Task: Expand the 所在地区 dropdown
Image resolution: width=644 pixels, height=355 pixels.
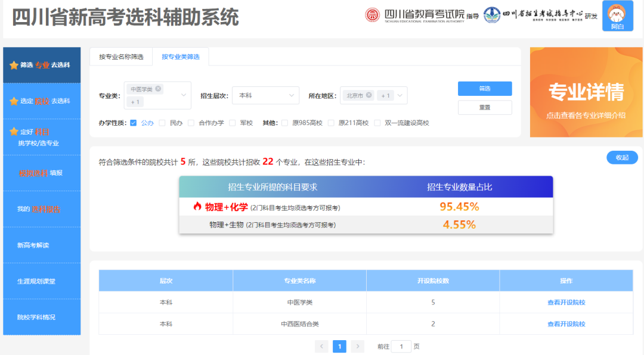Action: (399, 95)
